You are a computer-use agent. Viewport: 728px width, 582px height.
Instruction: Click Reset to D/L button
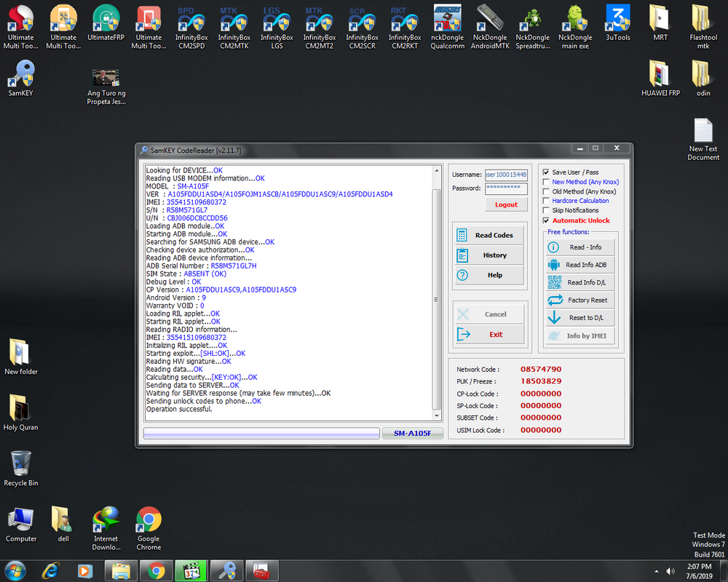[580, 318]
